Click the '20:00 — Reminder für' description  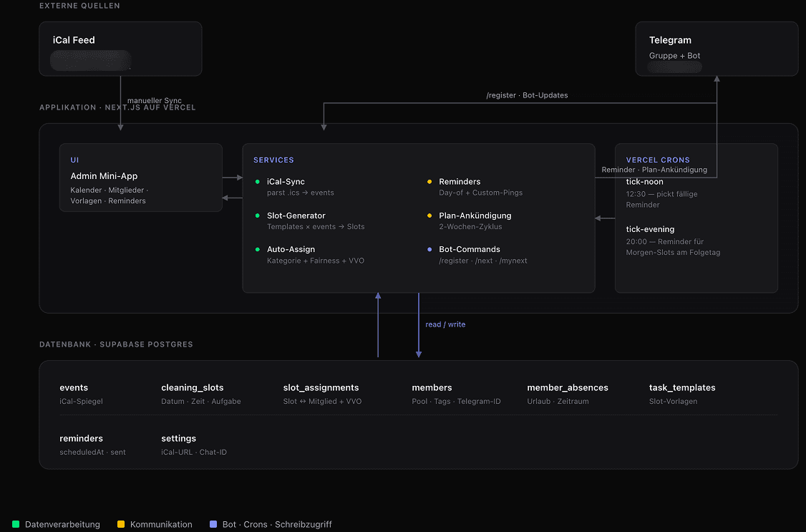665,241
